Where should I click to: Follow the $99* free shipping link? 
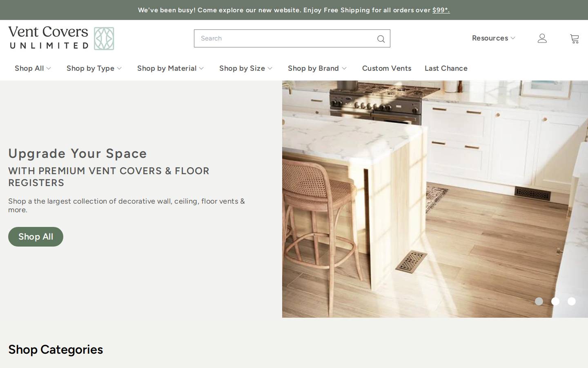click(441, 10)
